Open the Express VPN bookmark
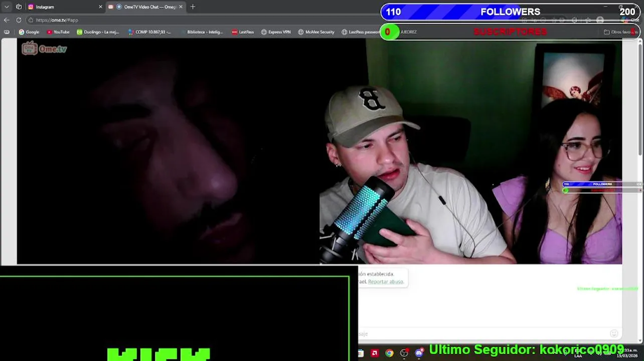Viewport: 644px width, 361px height. [x=276, y=32]
